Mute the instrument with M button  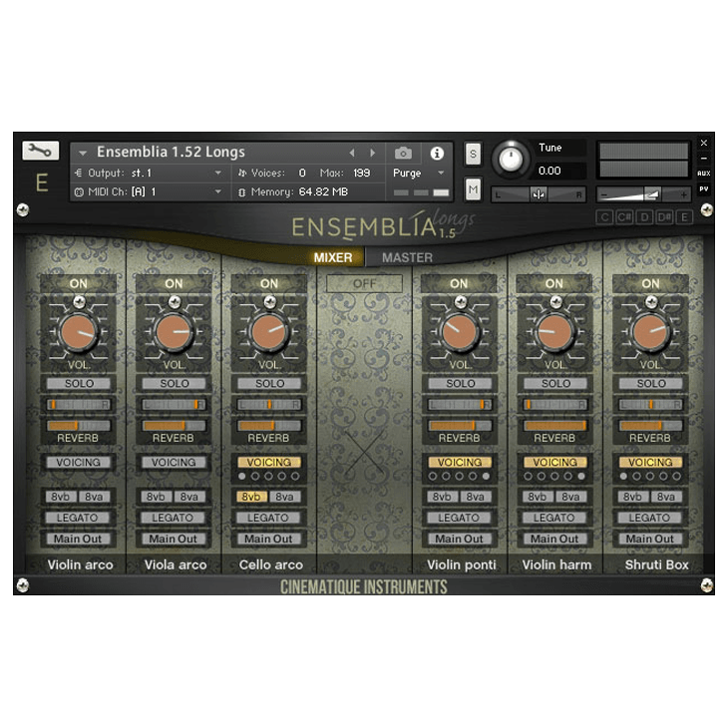coord(473,189)
